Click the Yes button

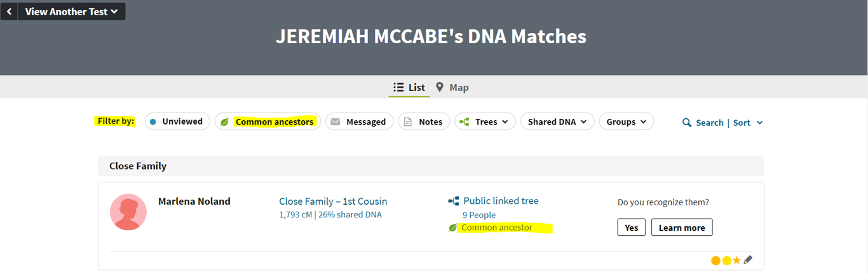point(632,228)
